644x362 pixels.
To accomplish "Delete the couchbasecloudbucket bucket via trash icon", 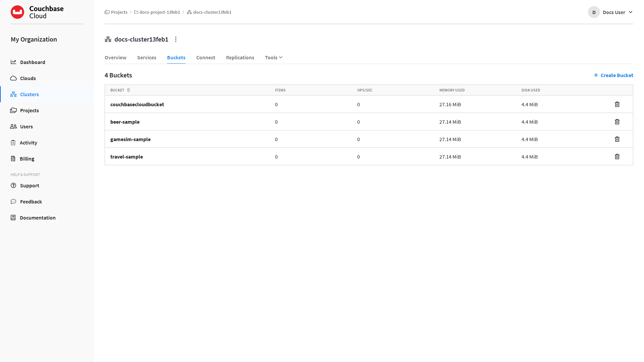I will (617, 104).
